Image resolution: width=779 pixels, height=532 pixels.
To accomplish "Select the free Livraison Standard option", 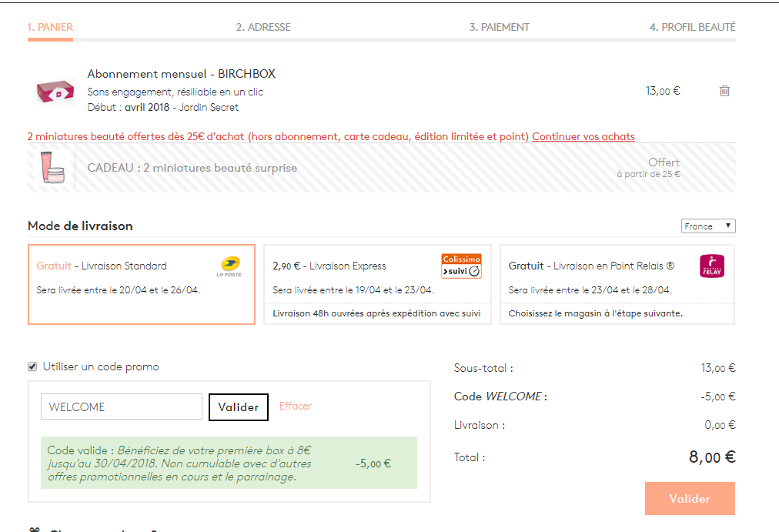I will point(141,284).
